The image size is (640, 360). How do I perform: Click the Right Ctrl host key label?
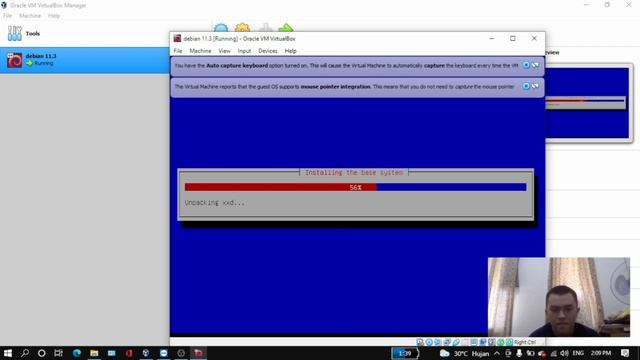click(525, 342)
